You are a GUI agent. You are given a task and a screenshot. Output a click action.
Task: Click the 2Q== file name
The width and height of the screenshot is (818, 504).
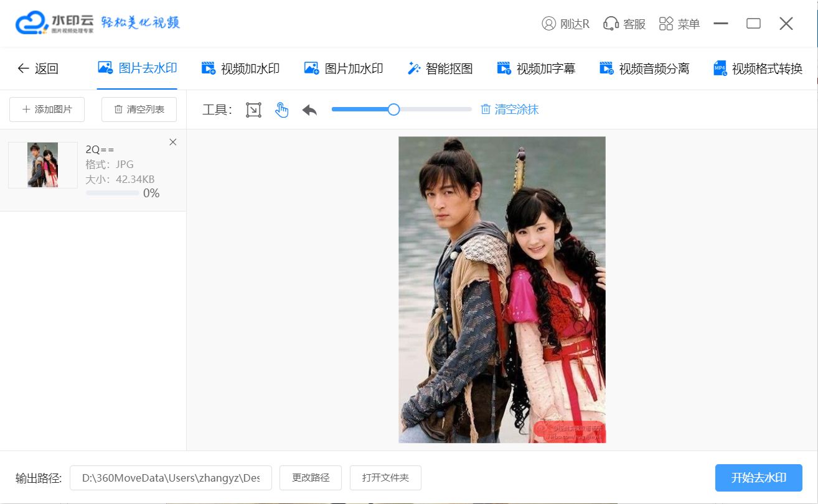pyautogui.click(x=100, y=149)
